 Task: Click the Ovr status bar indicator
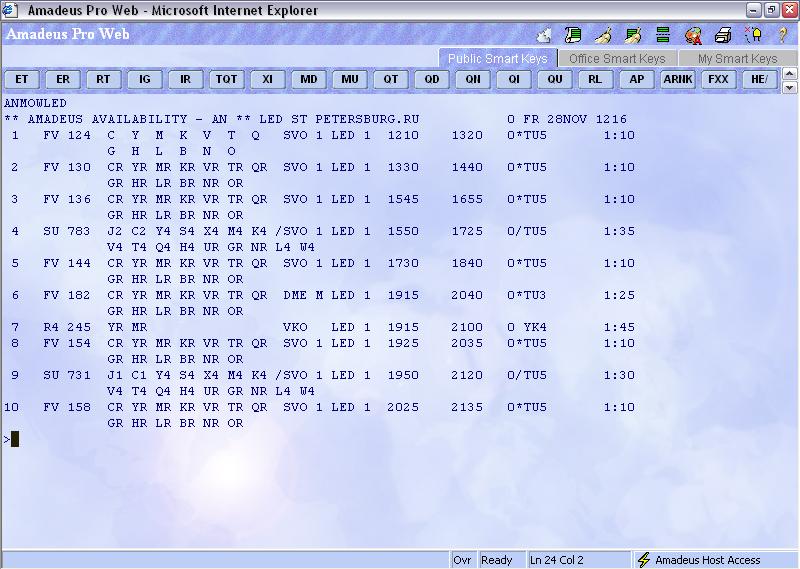462,560
